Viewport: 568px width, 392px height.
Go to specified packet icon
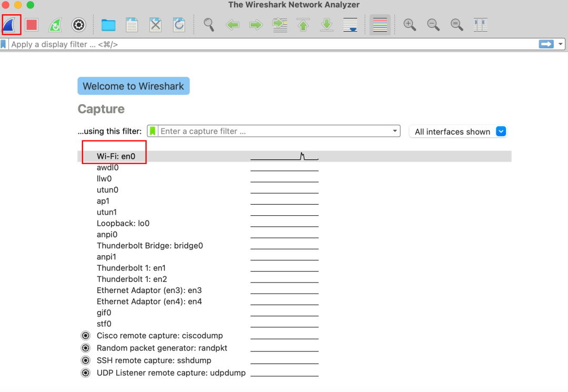coord(280,25)
